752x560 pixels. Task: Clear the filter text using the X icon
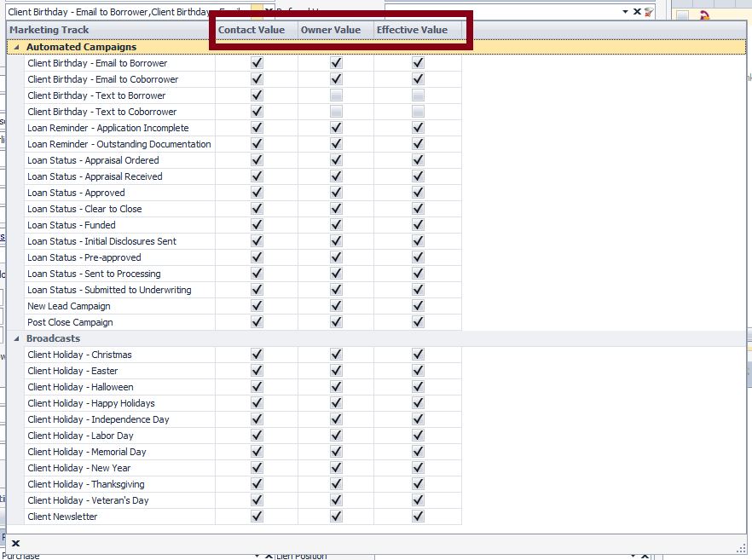[x=637, y=11]
